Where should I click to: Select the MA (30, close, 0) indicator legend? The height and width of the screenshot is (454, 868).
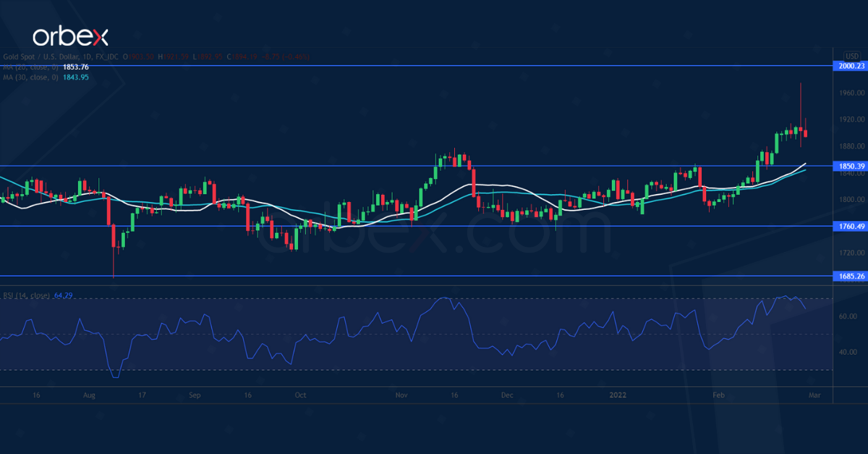(x=30, y=77)
